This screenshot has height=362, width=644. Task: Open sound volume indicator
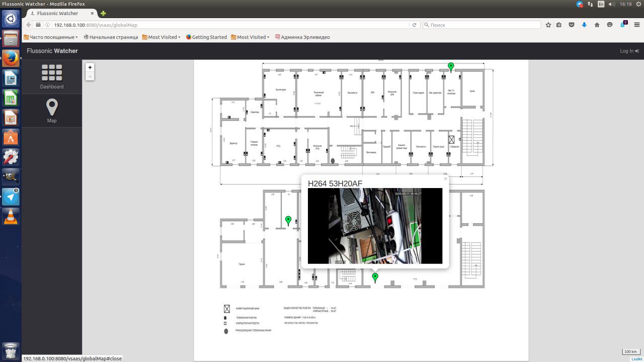[612, 4]
